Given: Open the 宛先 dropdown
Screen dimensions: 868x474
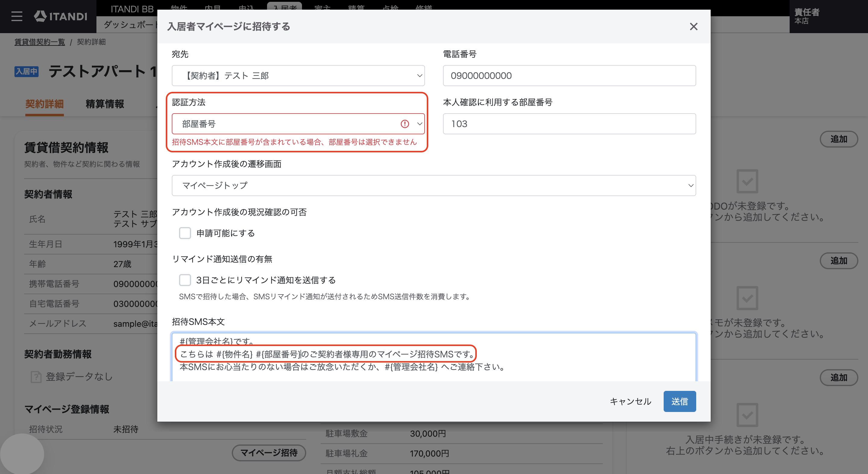Looking at the screenshot, I should click(298, 76).
